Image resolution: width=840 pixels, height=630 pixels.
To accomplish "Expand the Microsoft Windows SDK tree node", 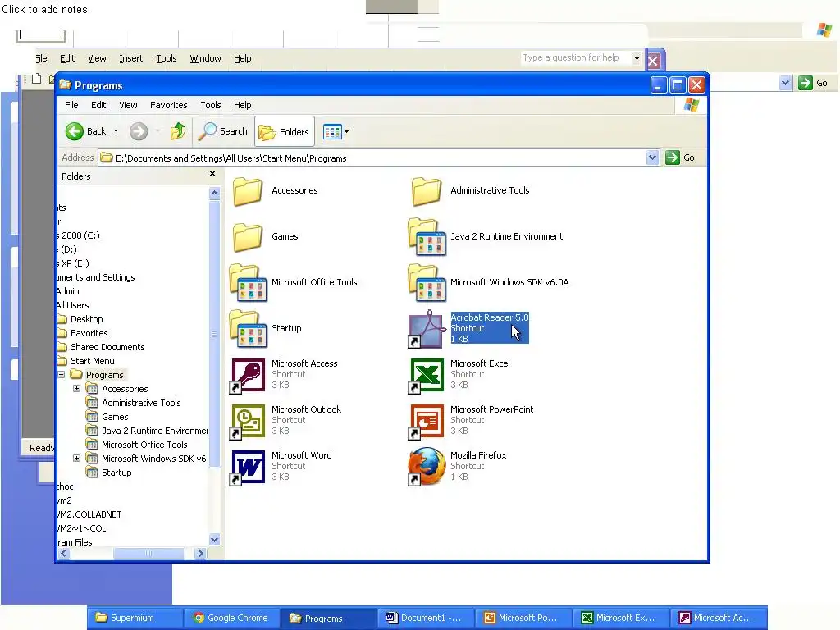I will (x=76, y=458).
